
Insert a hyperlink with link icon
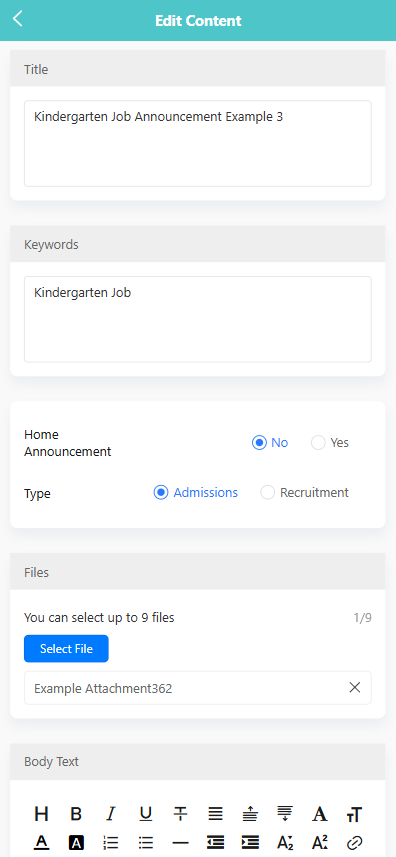click(x=354, y=843)
